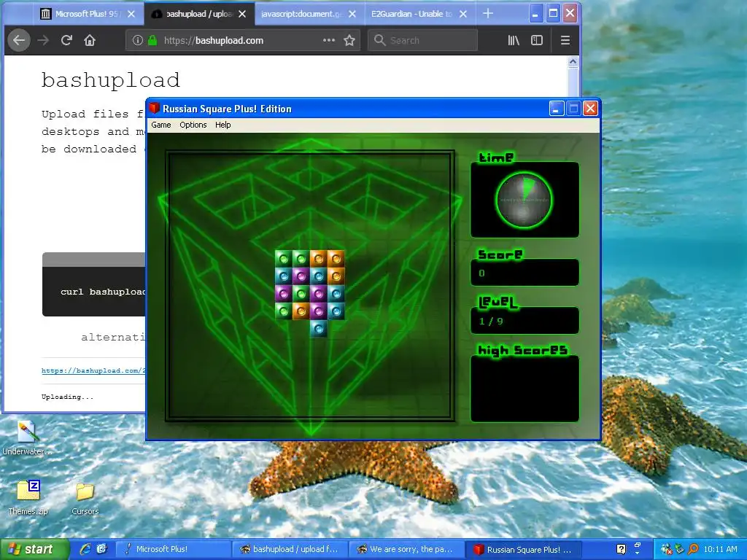
Task: Select the Themes.zip desktop icon
Action: 28,498
